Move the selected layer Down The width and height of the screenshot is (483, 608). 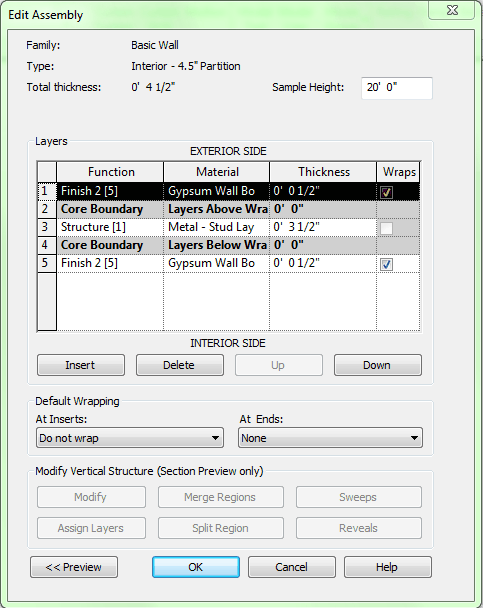378,365
